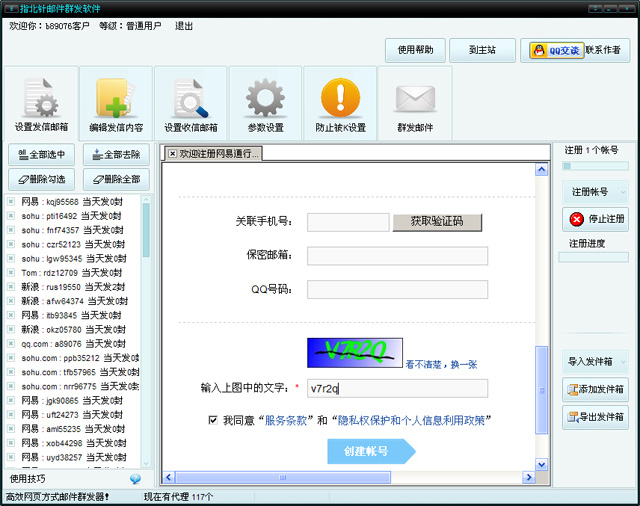Click the 注册进度 progress bar

click(593, 257)
